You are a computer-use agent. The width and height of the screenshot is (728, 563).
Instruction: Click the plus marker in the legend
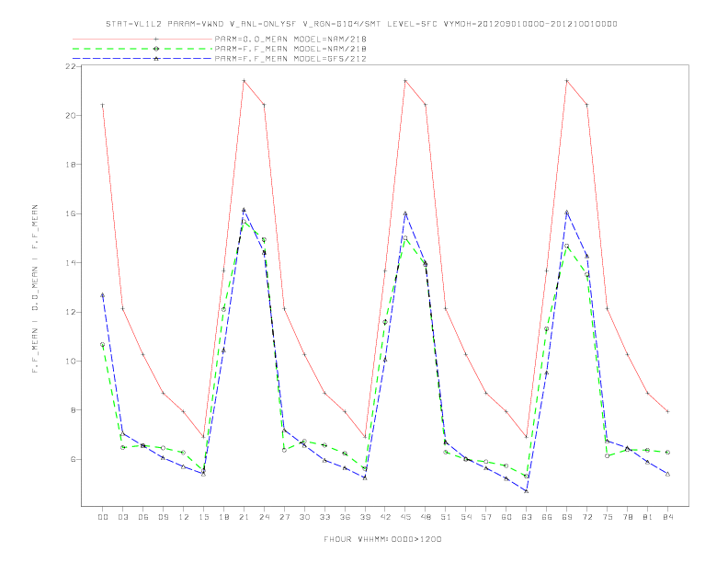(156, 39)
